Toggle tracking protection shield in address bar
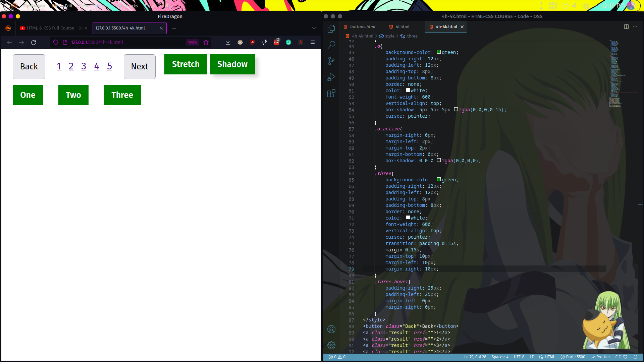 point(55,42)
